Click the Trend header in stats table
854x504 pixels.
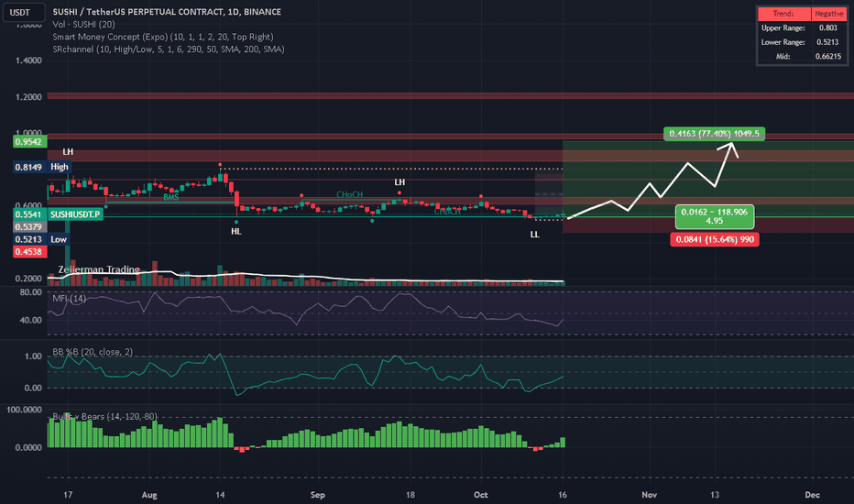point(783,14)
